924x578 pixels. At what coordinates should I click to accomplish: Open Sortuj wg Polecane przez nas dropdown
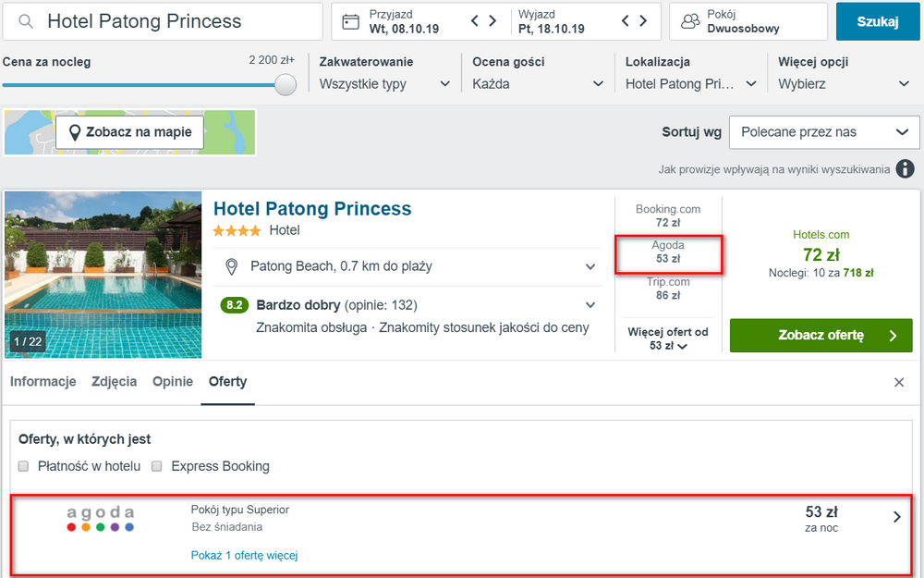[824, 132]
